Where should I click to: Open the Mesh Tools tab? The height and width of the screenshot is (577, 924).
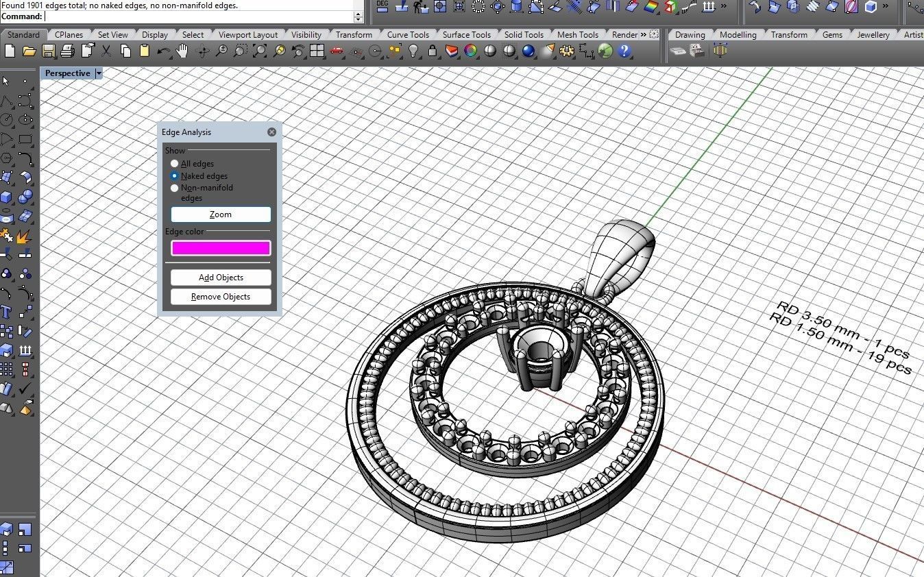click(x=577, y=34)
